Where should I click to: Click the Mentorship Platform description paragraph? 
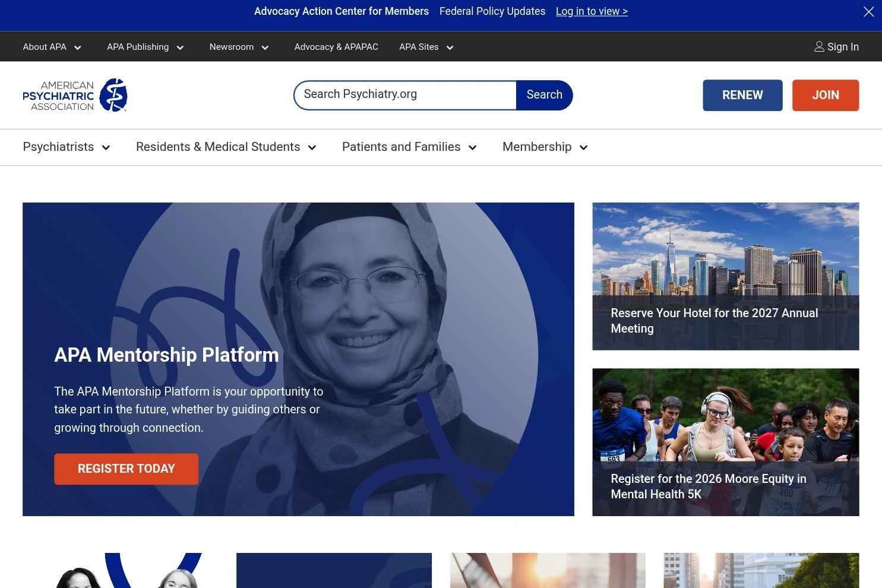click(x=189, y=410)
